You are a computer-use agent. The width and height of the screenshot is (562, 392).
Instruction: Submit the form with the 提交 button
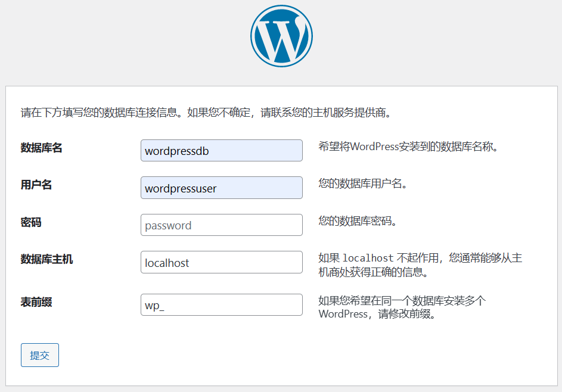pos(40,355)
